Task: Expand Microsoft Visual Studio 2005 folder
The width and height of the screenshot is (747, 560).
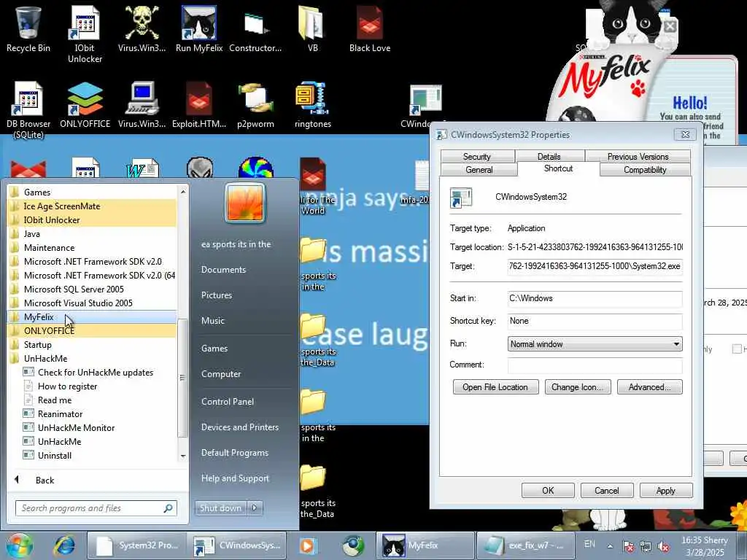Action: click(92, 303)
